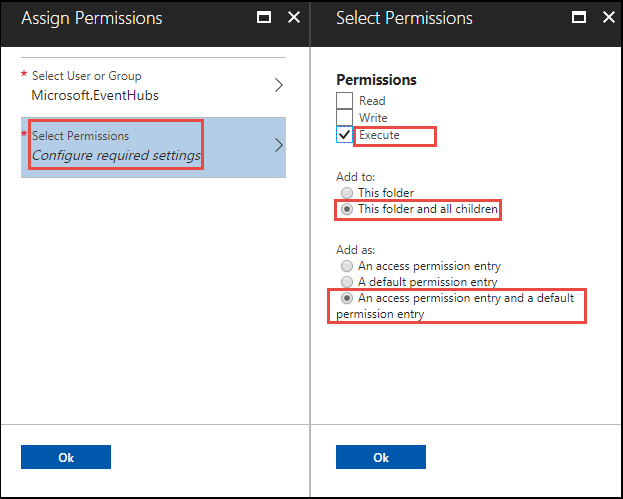Select This folder radio option
Image resolution: width=623 pixels, height=499 pixels.
click(x=346, y=193)
